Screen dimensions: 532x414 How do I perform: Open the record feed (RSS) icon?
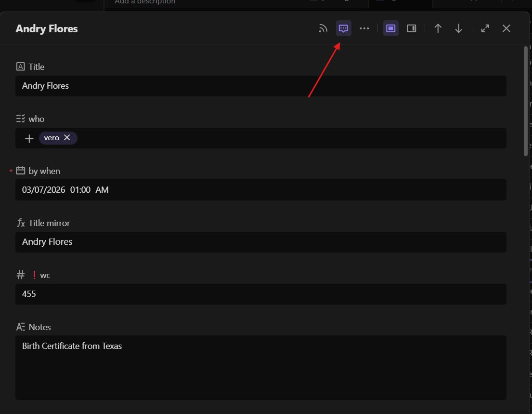click(x=323, y=28)
